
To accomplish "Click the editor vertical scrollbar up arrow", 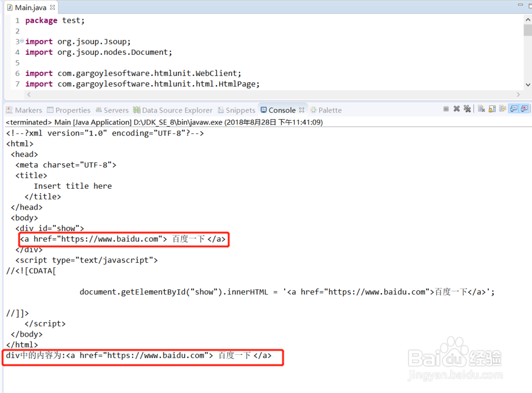I will pos(528,20).
